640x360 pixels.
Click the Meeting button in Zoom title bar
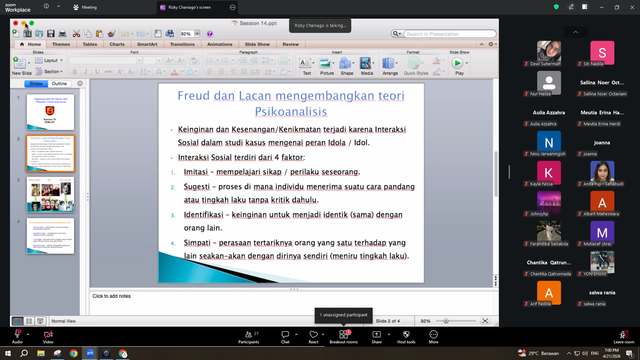[85, 7]
